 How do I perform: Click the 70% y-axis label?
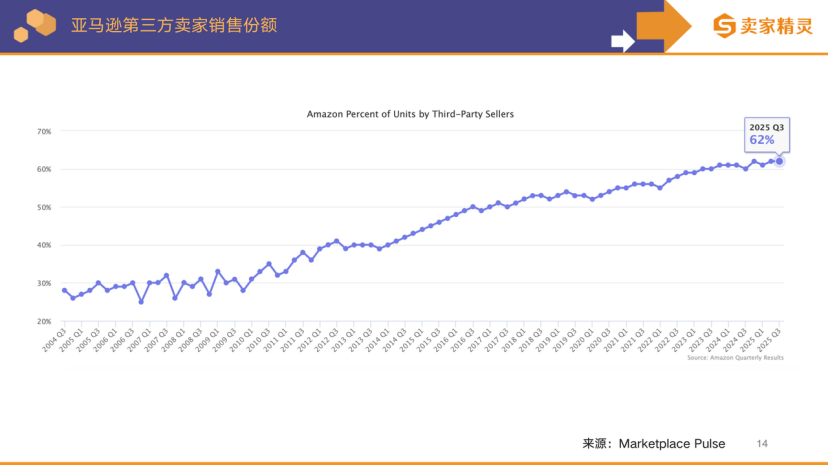coord(44,131)
